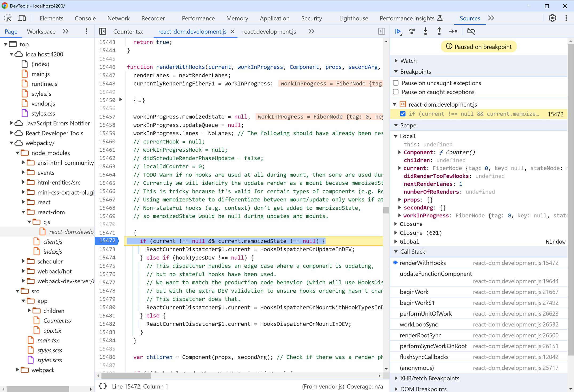The image size is (574, 392).
Task: Open the vendor.js file in navigator
Action: pyautogui.click(x=43, y=103)
